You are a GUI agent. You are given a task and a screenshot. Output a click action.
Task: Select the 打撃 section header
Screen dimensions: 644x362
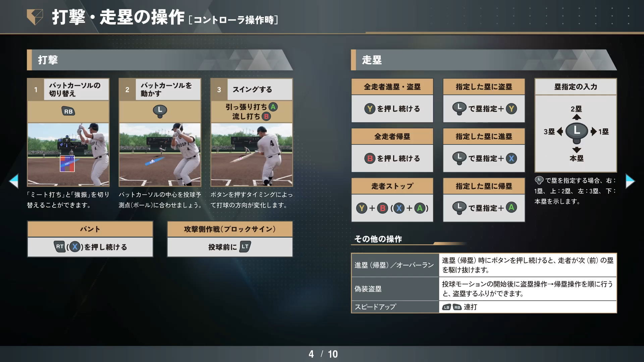[x=160, y=60]
